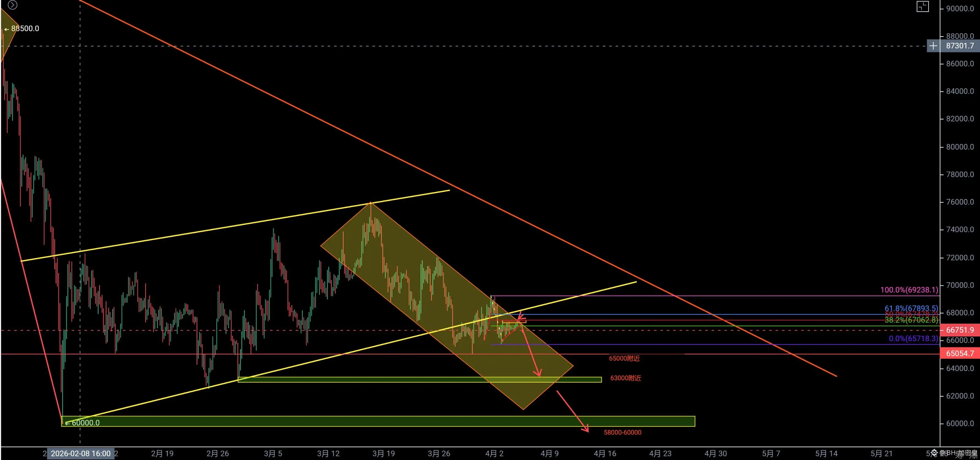Click the exit fullscreen icon

[x=922, y=7]
